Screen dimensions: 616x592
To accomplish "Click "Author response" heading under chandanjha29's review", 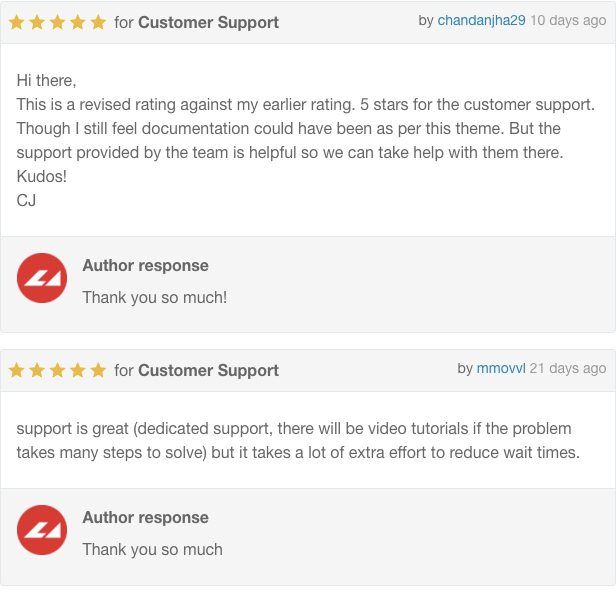I will coord(145,265).
